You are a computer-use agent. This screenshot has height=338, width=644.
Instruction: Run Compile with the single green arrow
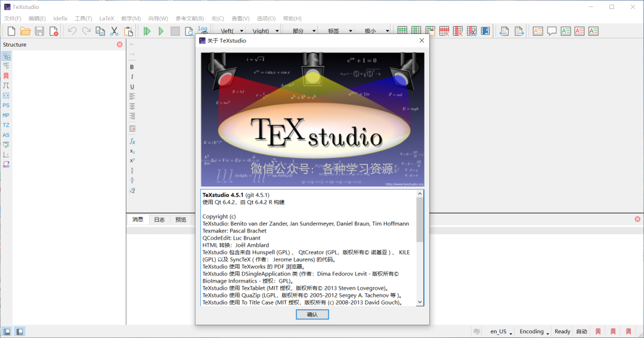click(161, 31)
